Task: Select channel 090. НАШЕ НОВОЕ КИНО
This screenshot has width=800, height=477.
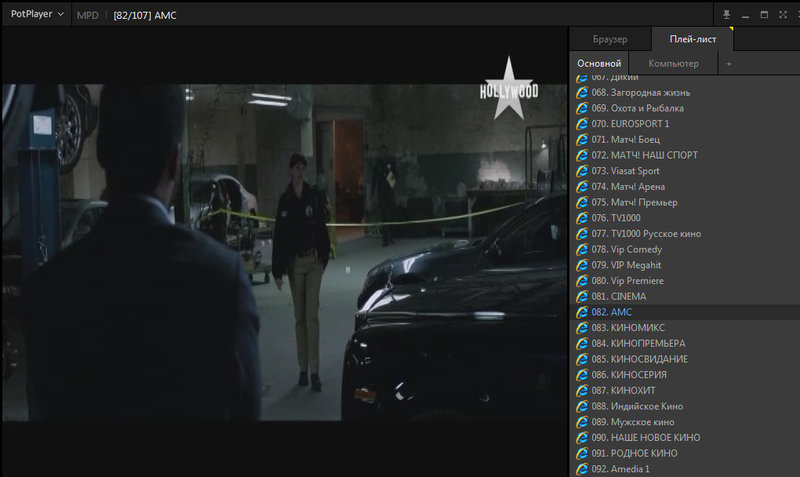Action: (x=685, y=438)
